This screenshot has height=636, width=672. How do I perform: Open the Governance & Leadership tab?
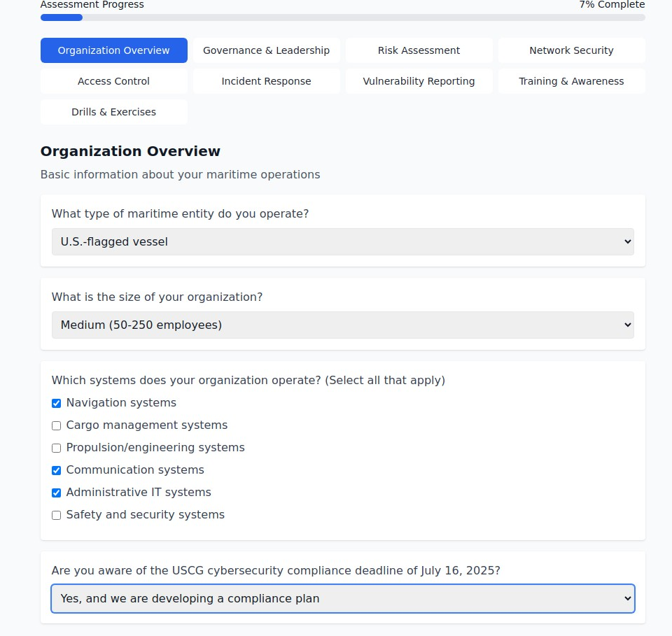click(266, 50)
